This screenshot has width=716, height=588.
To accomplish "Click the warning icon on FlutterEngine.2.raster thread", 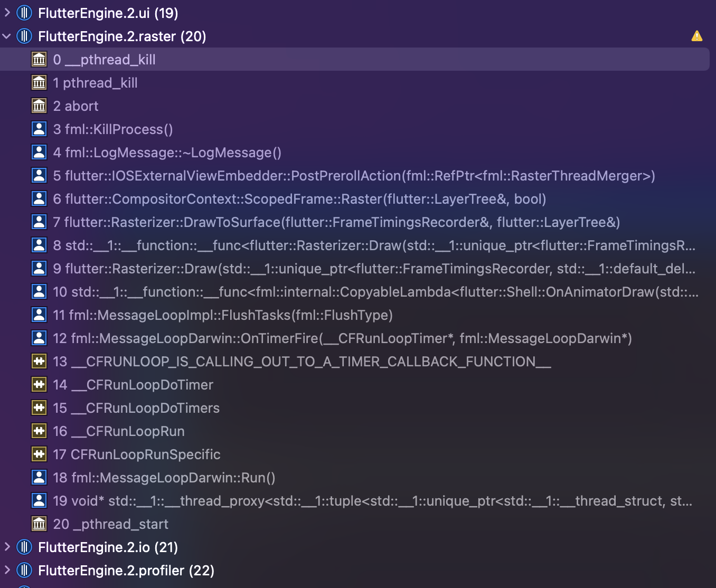I will point(697,36).
